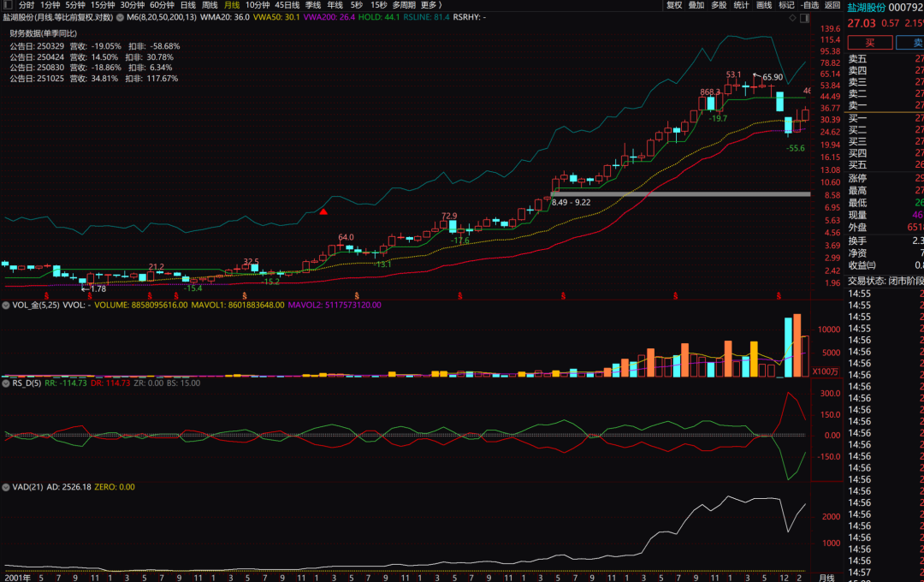Toggle the side panel square icon

804,18
